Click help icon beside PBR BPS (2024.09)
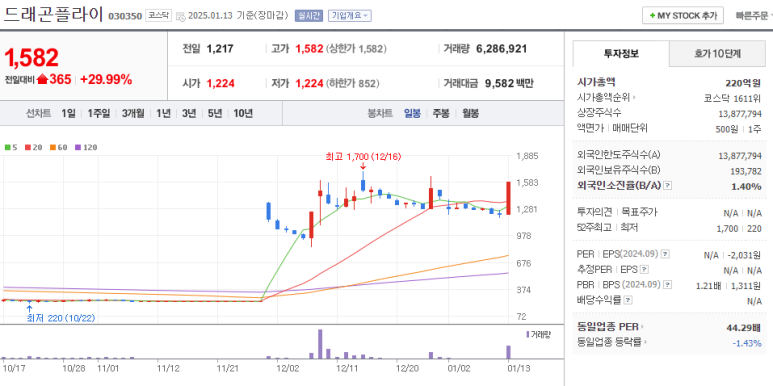 [668, 285]
